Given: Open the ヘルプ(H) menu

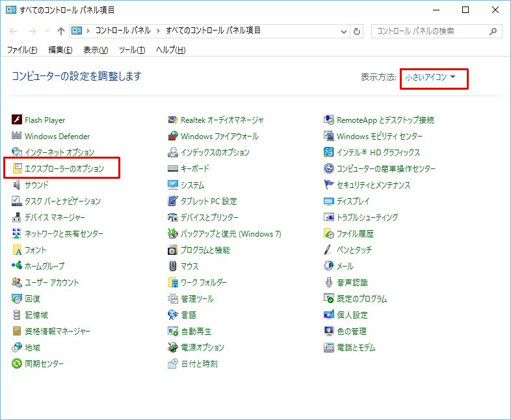Looking at the screenshot, I should point(171,50).
